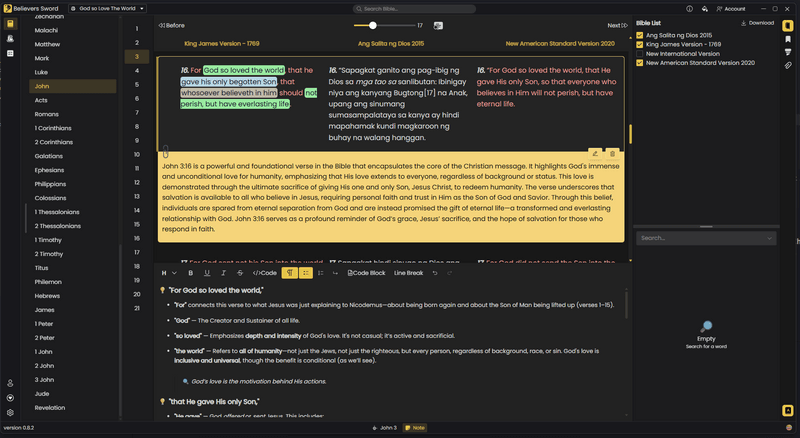800x438 pixels.
Task: Toggle the ordered list button
Action: 320,273
